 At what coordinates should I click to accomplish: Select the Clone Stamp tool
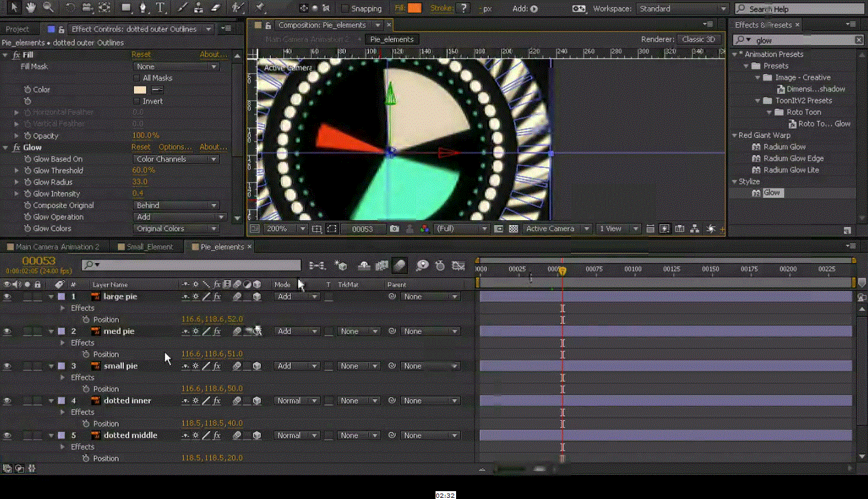click(x=199, y=8)
